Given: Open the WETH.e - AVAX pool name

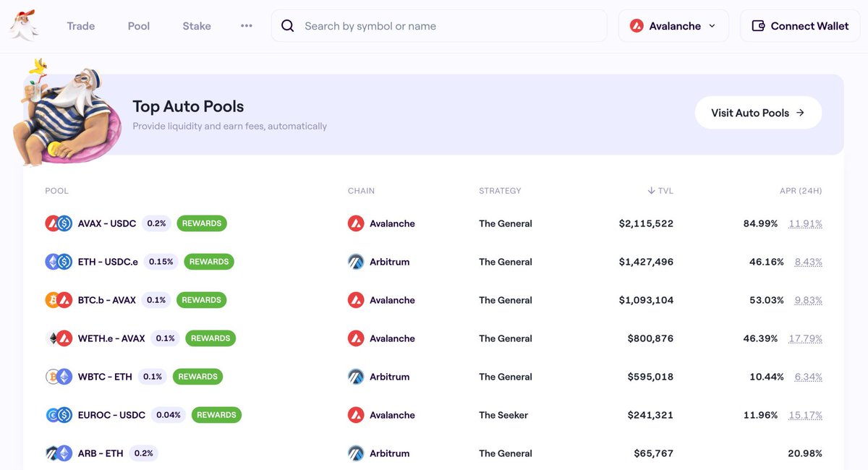Looking at the screenshot, I should tap(111, 338).
